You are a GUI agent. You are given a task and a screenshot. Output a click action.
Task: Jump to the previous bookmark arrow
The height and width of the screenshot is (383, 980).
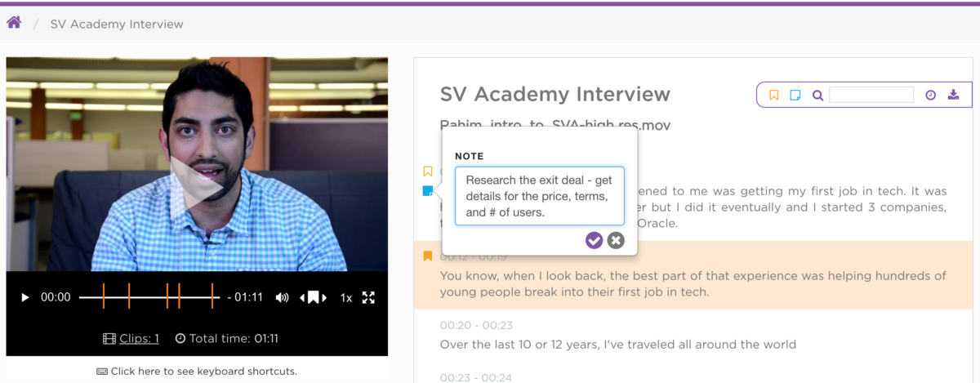(303, 297)
